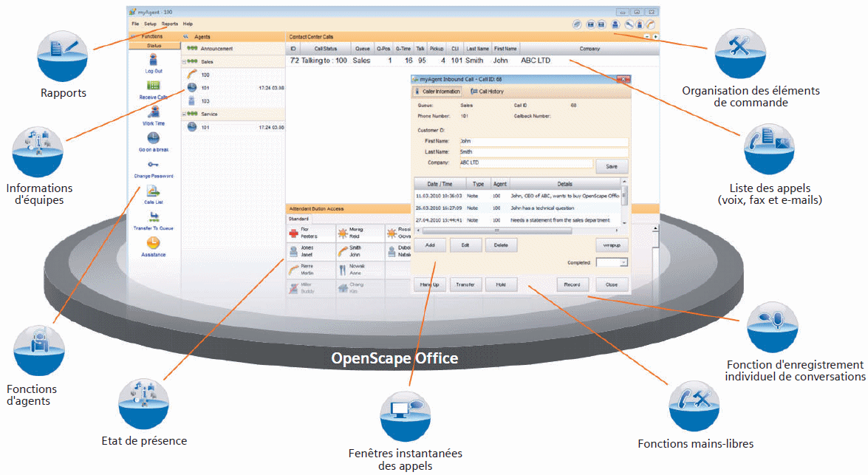
Task: Select agent 101 under the Sales group
Action: pyautogui.click(x=233, y=87)
